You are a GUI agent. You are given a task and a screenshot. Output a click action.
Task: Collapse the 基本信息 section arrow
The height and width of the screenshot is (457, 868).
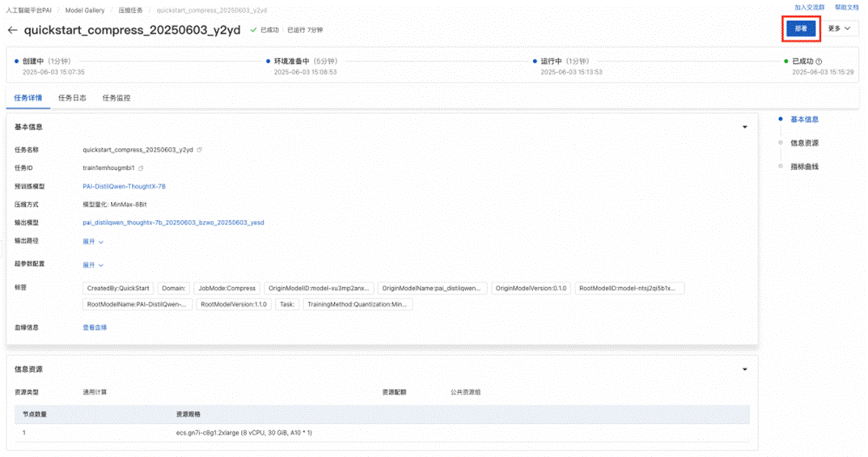click(x=744, y=127)
